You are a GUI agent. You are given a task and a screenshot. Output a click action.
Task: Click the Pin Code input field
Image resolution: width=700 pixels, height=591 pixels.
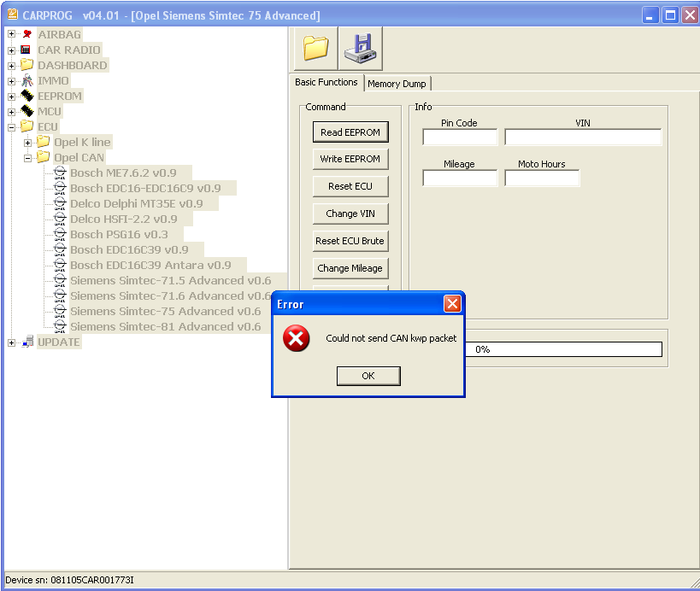click(460, 137)
